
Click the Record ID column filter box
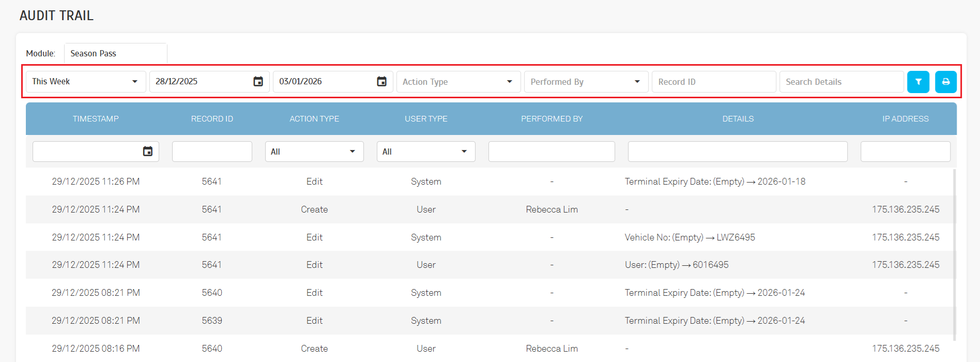pos(212,152)
